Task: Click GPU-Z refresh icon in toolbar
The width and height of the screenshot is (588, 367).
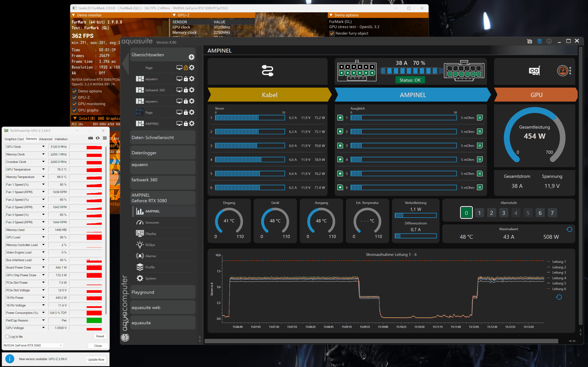Action: 98,138
